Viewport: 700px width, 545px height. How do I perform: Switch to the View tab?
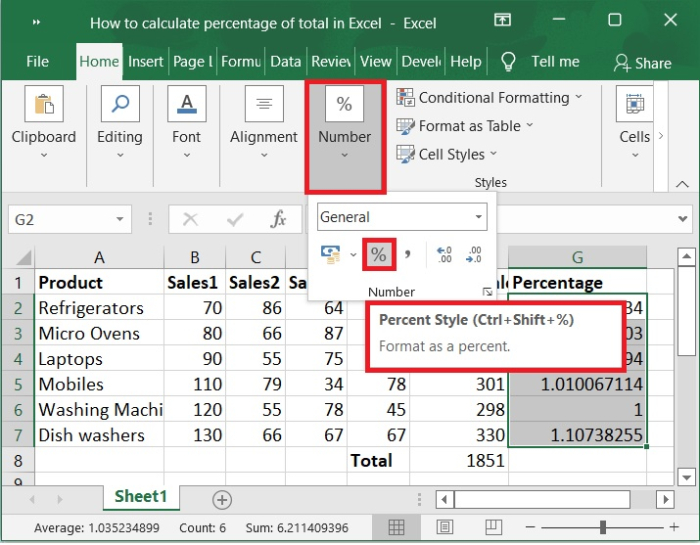[375, 62]
